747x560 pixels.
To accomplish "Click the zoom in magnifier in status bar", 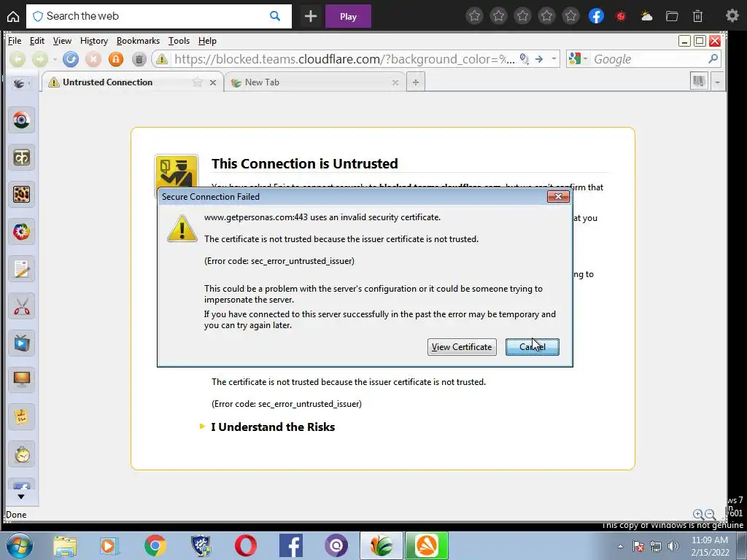I will tap(698, 514).
